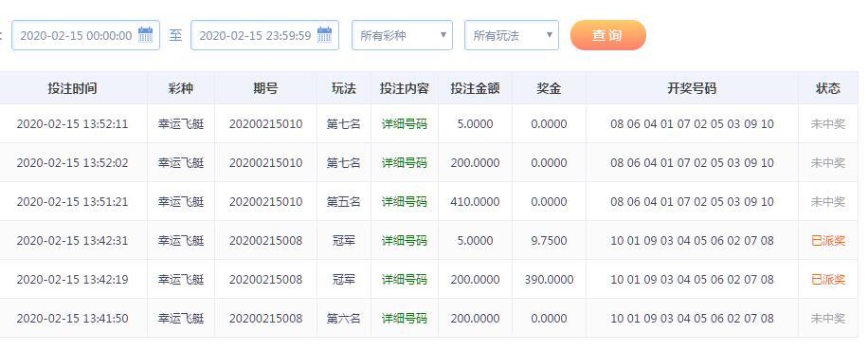The width and height of the screenshot is (868, 351).
Task: Open calendar icon in end date field
Action: (x=324, y=35)
